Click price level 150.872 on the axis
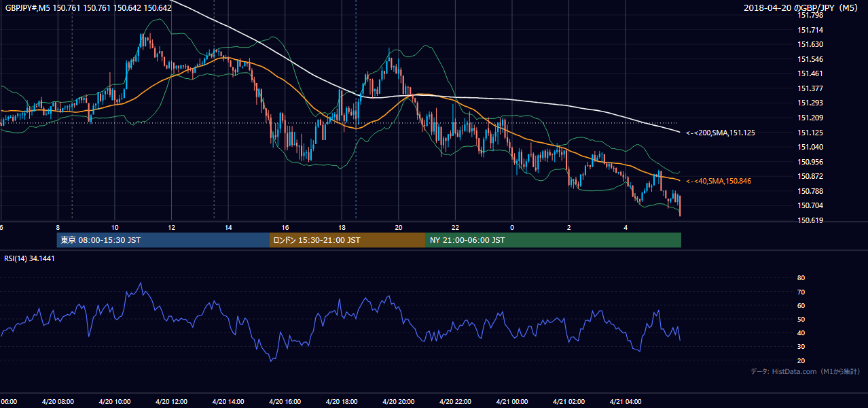868x408 pixels. pos(810,176)
